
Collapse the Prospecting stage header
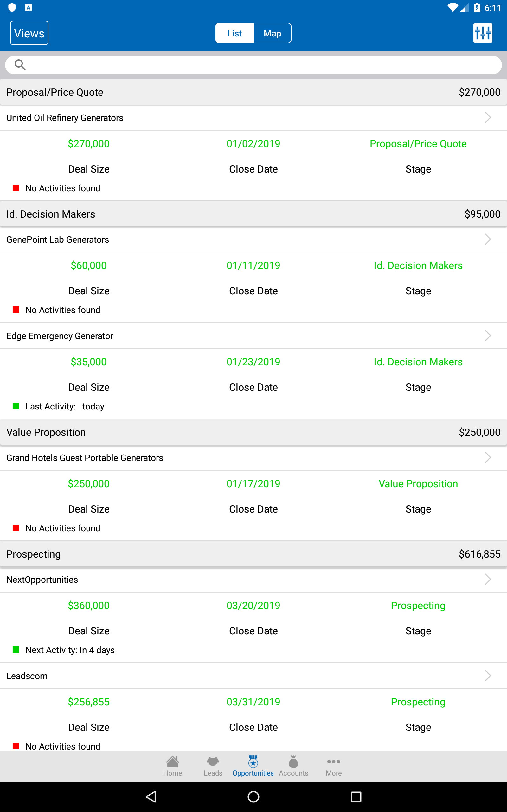click(253, 554)
